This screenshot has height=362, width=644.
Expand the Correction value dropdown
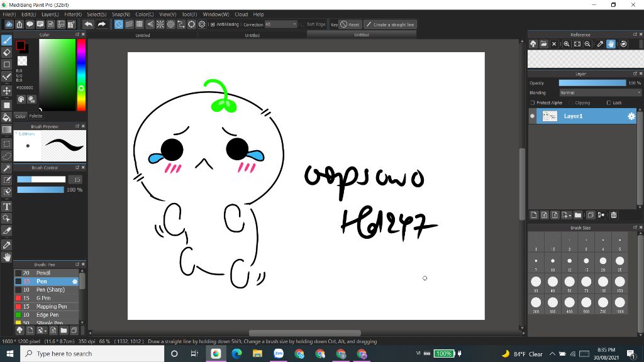(294, 25)
